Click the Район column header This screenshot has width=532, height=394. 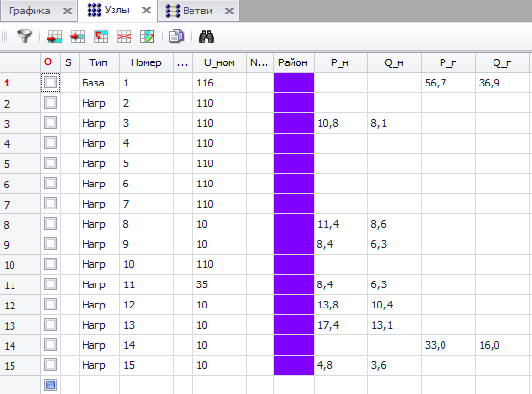(293, 62)
